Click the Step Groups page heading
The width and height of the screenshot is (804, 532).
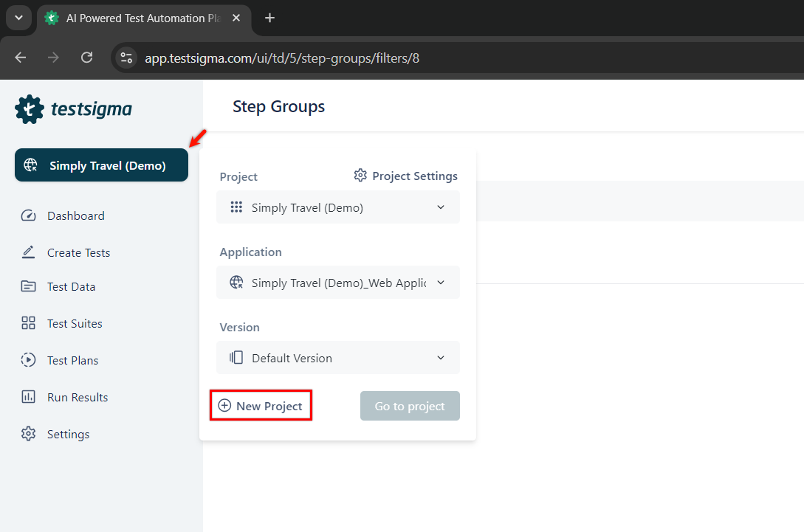click(278, 106)
